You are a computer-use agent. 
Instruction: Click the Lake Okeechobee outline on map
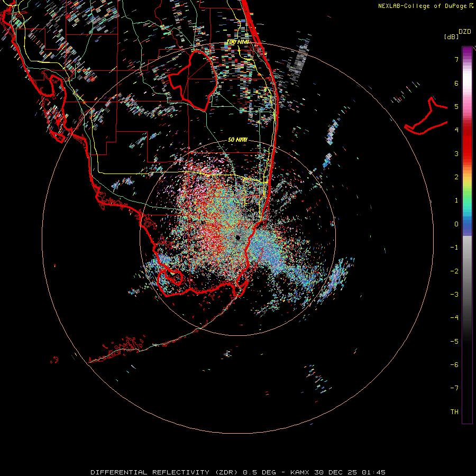193,81
